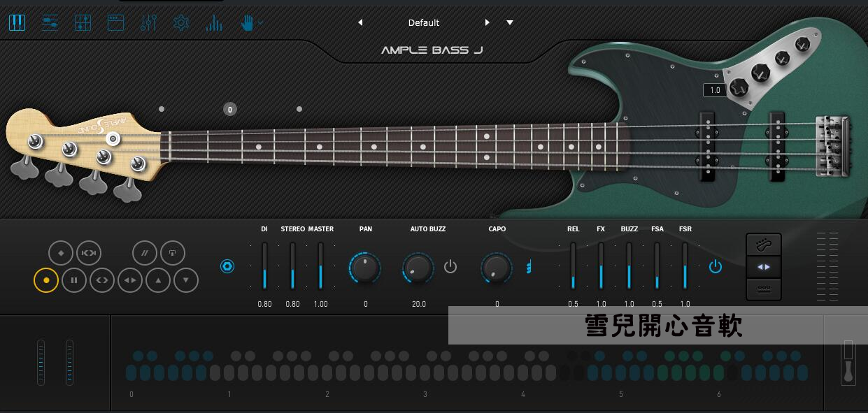Click the first wheel at keyboard's left
The height and width of the screenshot is (413, 868).
click(x=41, y=362)
